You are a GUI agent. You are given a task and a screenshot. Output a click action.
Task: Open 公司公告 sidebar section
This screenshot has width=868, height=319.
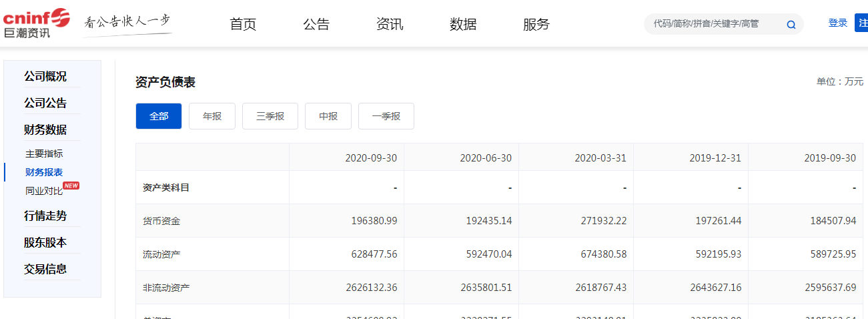point(45,103)
